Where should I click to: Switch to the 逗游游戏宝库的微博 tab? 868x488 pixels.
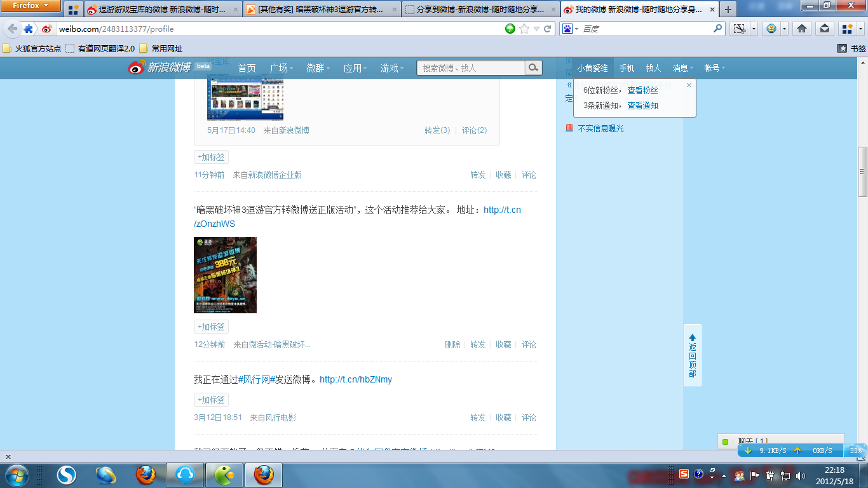click(x=162, y=10)
